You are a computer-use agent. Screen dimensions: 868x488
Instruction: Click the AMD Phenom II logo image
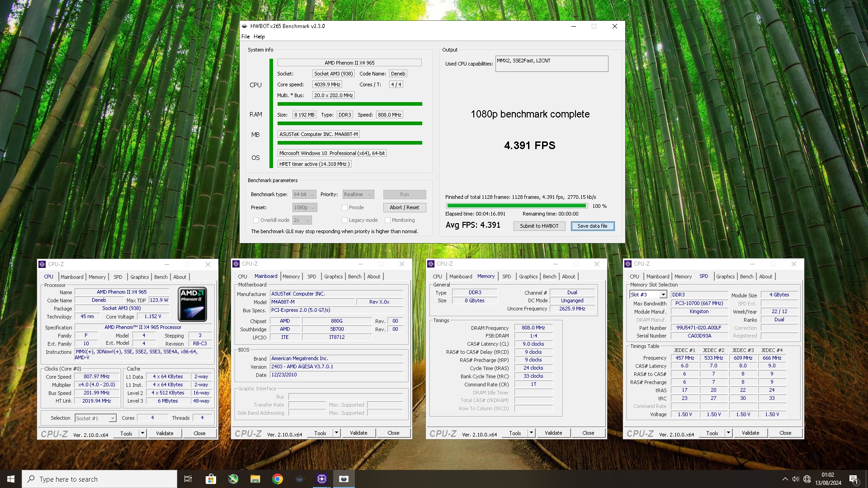(x=192, y=304)
